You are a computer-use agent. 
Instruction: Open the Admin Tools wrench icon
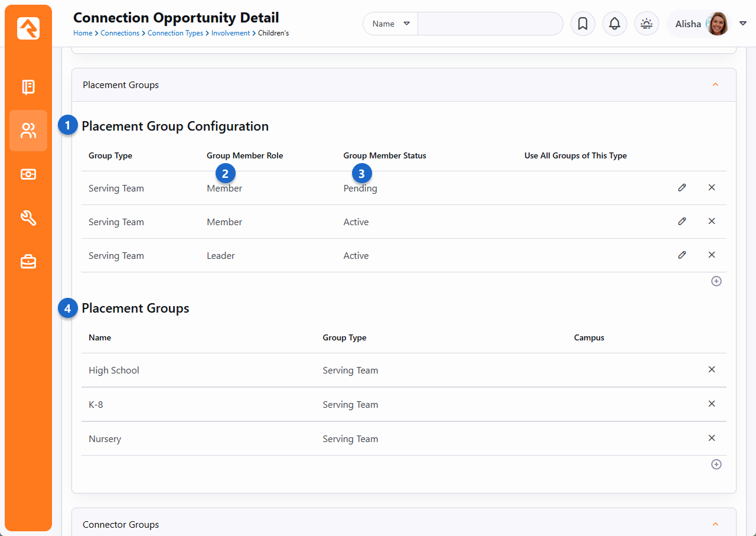(x=28, y=218)
